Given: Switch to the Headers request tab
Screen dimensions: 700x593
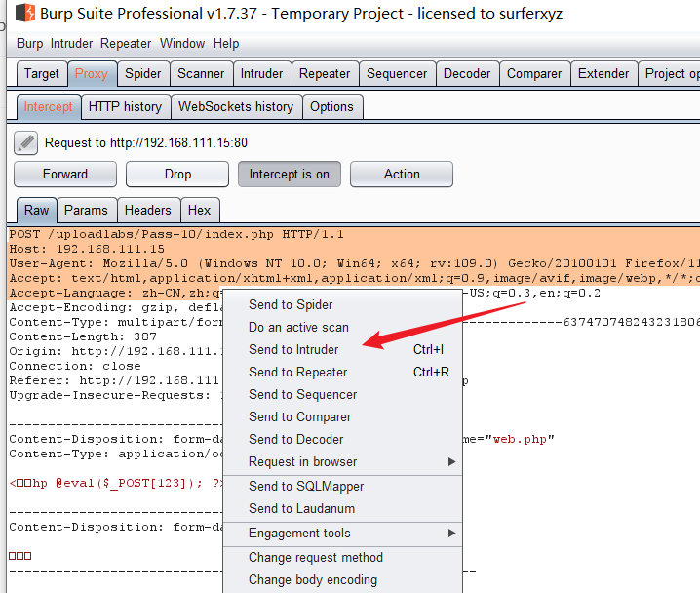Looking at the screenshot, I should 148,211.
